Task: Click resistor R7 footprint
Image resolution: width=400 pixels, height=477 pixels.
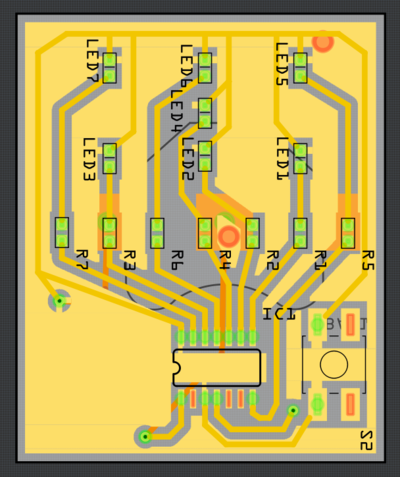Action: [x=62, y=233]
